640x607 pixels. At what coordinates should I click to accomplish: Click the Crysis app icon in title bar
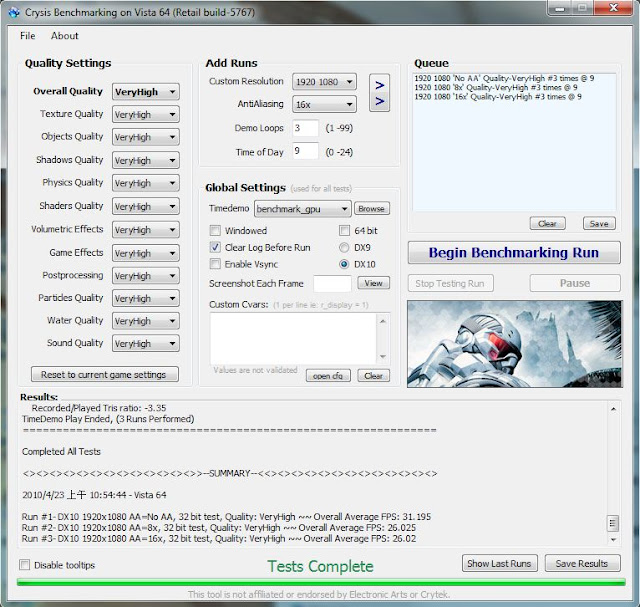[14, 12]
